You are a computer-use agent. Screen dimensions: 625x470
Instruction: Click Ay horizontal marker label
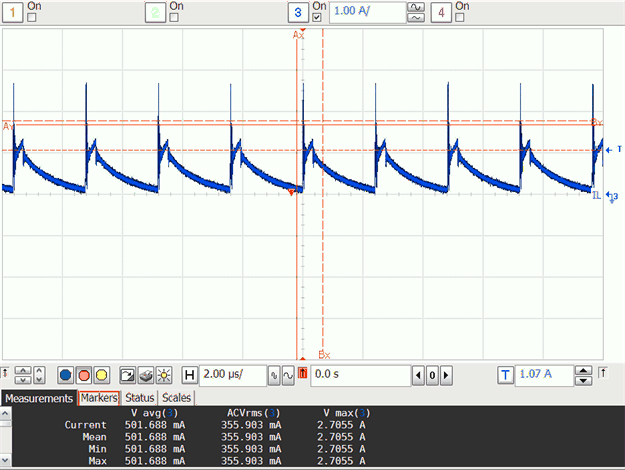tap(8, 127)
